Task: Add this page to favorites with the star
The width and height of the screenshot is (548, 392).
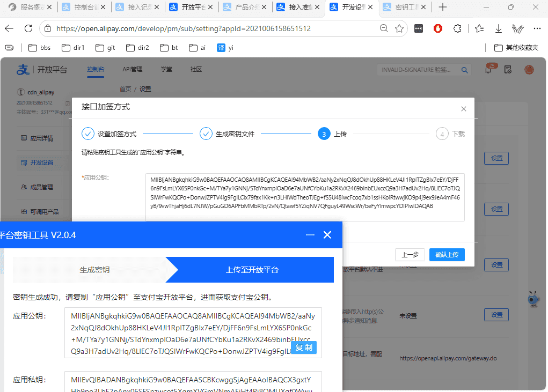Action: [x=399, y=28]
